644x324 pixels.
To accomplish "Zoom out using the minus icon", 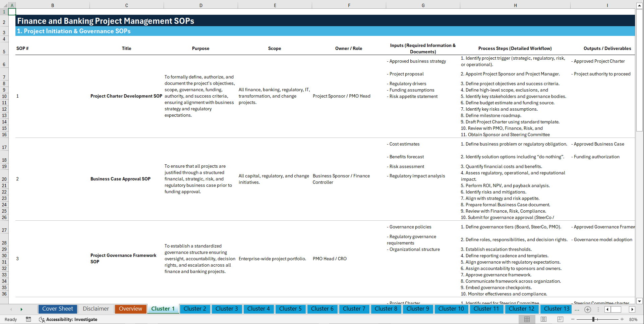I will click(572, 319).
